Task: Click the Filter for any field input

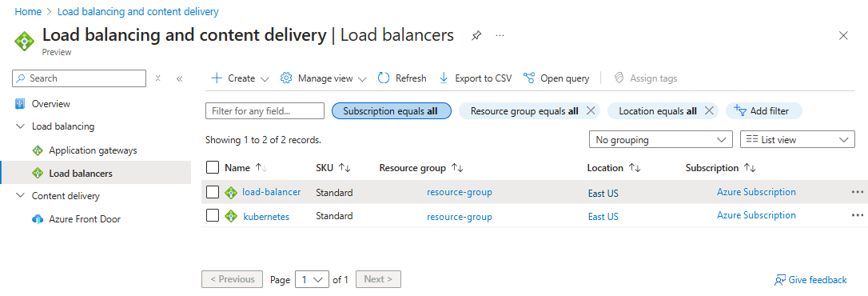Action: pyautogui.click(x=265, y=111)
